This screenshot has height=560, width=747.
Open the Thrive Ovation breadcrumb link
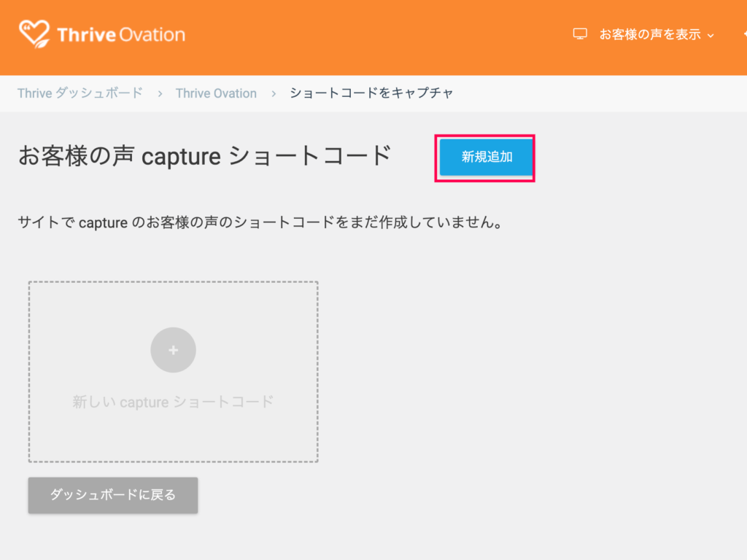tap(216, 93)
